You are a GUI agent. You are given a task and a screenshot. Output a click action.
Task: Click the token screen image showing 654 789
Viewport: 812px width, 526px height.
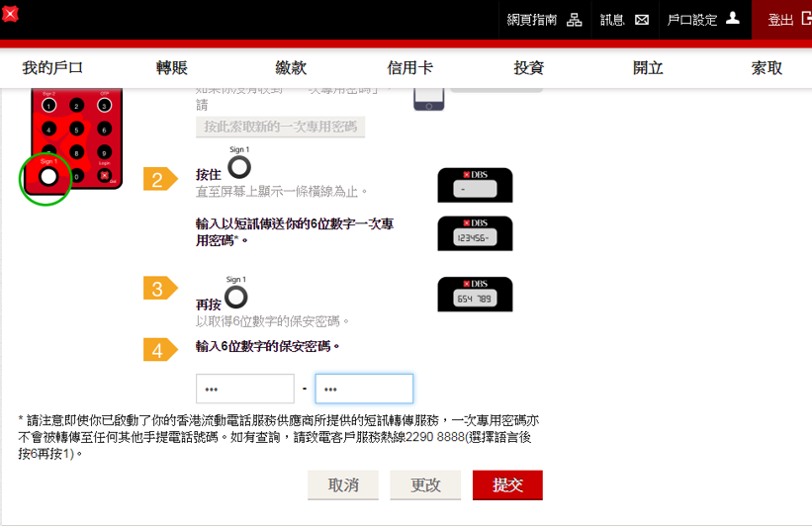[x=475, y=295]
